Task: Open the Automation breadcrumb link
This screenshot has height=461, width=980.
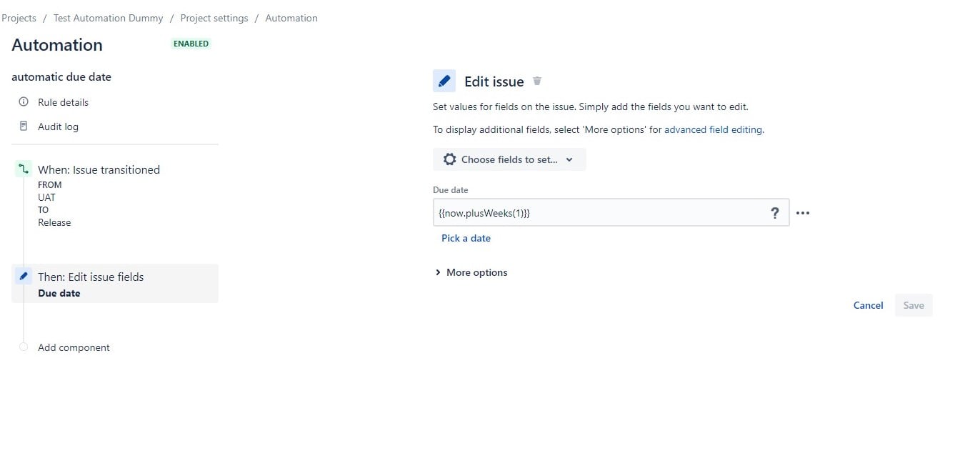Action: point(291,18)
